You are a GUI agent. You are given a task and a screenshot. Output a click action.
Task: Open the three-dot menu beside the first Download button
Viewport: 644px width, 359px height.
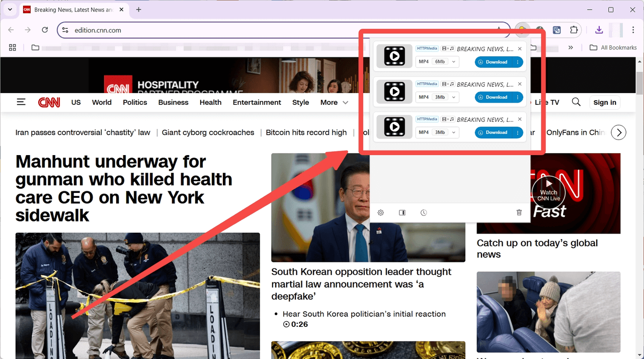(519, 61)
